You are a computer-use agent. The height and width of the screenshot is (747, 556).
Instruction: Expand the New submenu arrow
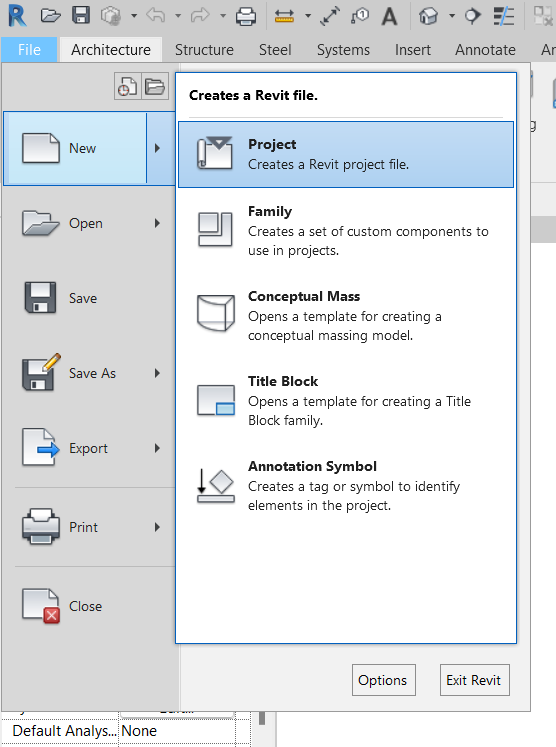(x=157, y=148)
